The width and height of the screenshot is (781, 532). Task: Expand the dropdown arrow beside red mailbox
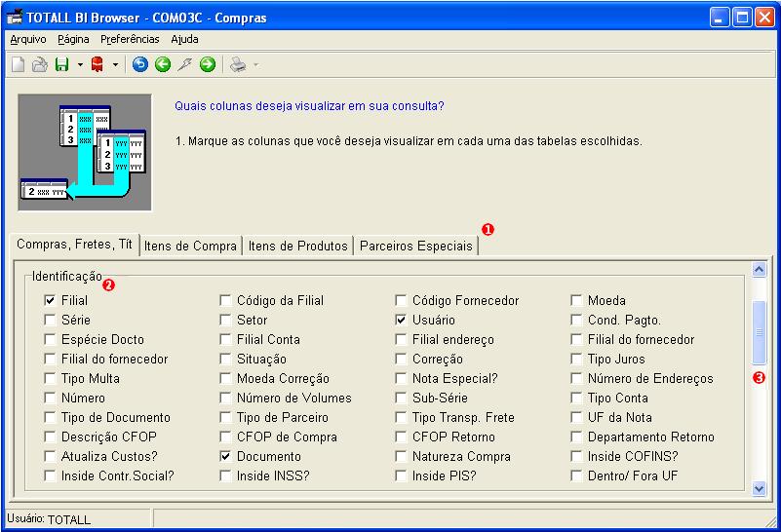(x=115, y=64)
